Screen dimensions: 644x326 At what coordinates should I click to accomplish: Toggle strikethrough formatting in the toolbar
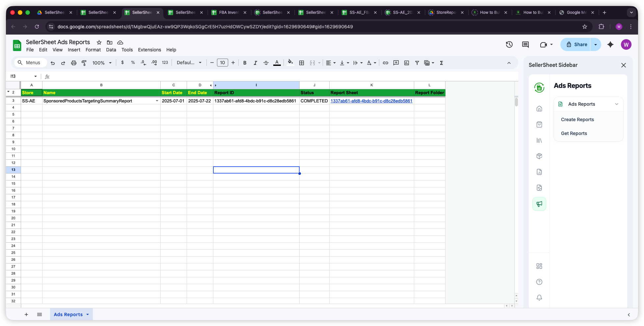(x=266, y=63)
